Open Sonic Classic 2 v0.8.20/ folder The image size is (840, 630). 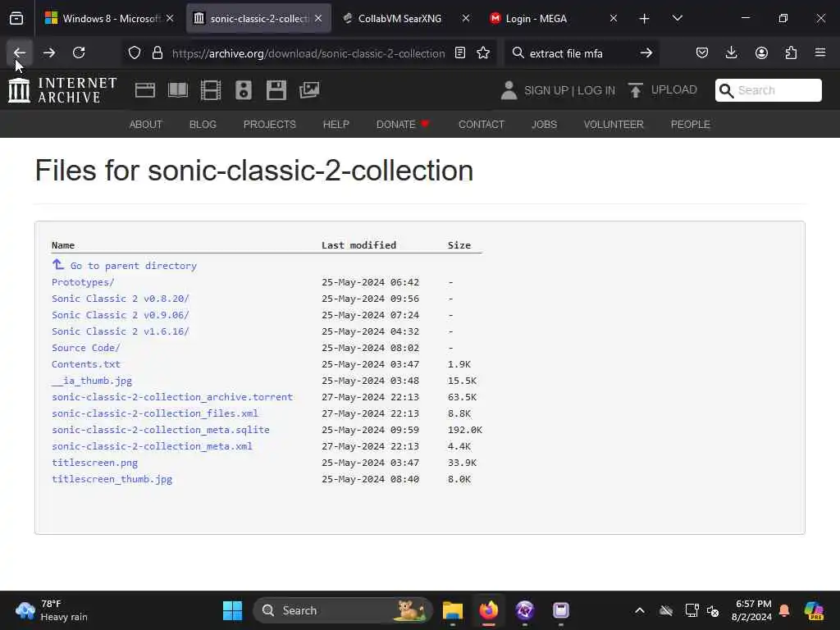[x=121, y=299]
